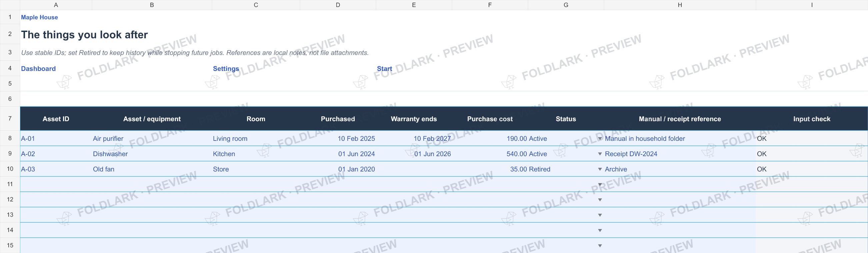Select row 10 header number

pos(10,169)
